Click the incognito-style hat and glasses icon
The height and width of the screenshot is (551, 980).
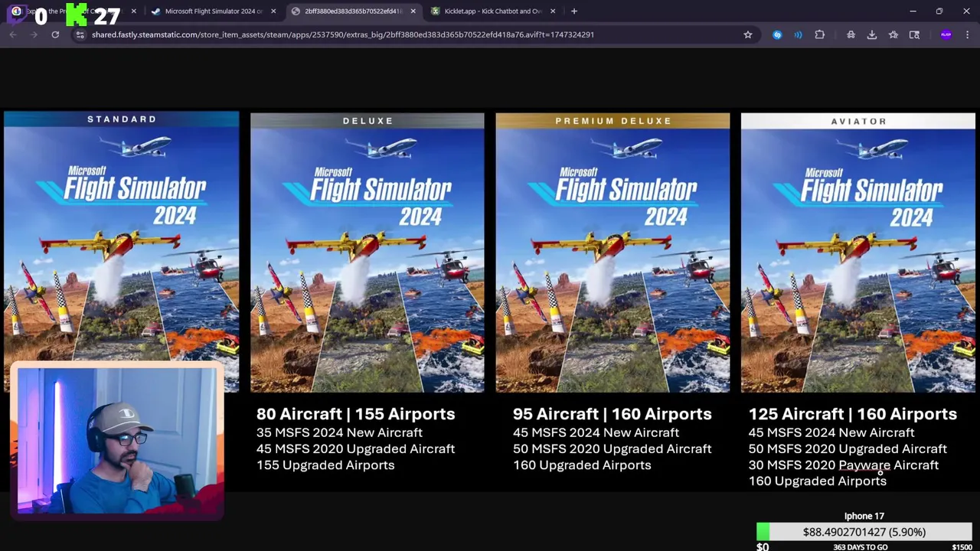pyautogui.click(x=851, y=34)
